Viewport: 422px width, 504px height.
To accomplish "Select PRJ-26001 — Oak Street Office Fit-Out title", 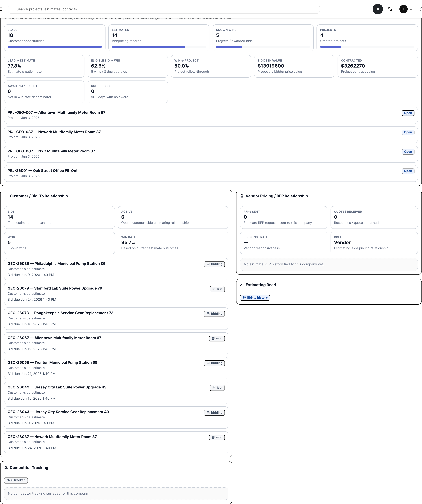I will tap(42, 170).
